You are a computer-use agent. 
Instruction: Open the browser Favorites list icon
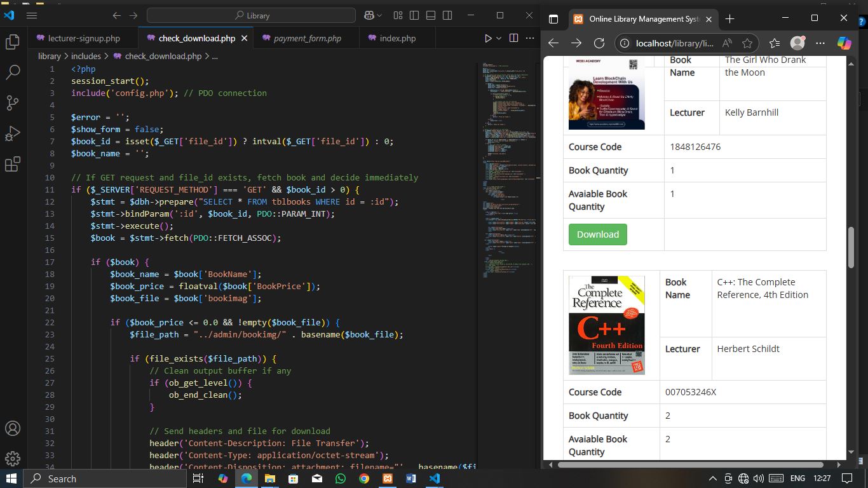(x=775, y=43)
